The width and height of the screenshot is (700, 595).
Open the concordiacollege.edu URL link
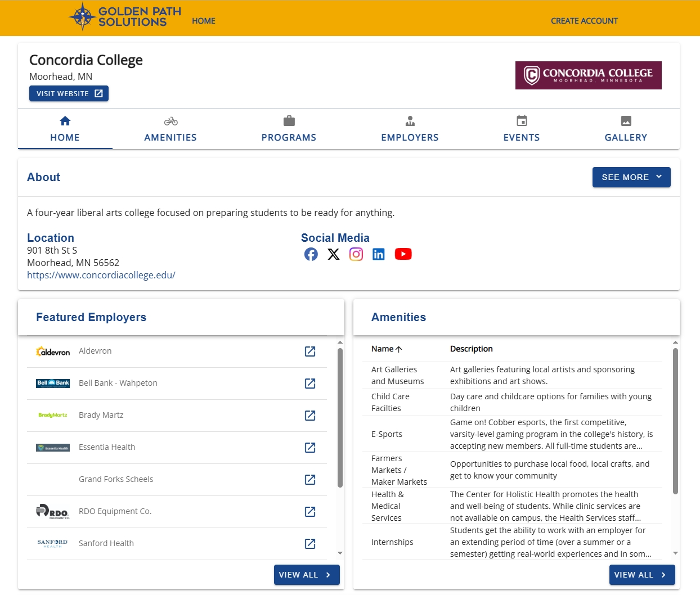[x=101, y=275]
